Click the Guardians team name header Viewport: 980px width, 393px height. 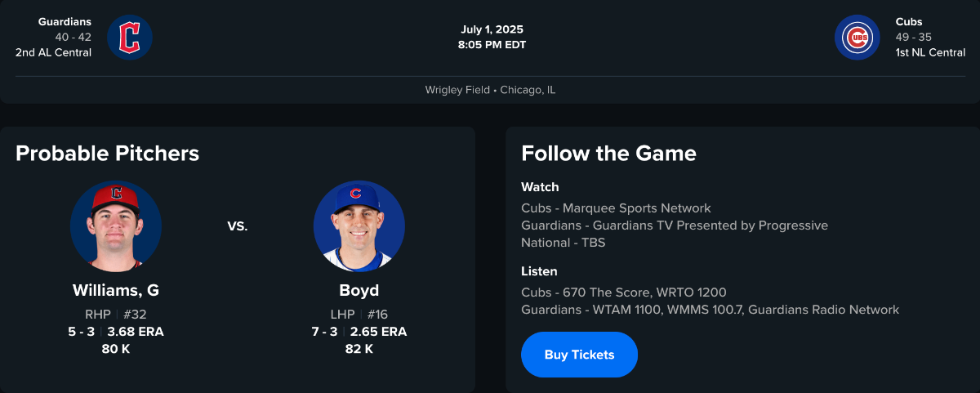point(65,22)
